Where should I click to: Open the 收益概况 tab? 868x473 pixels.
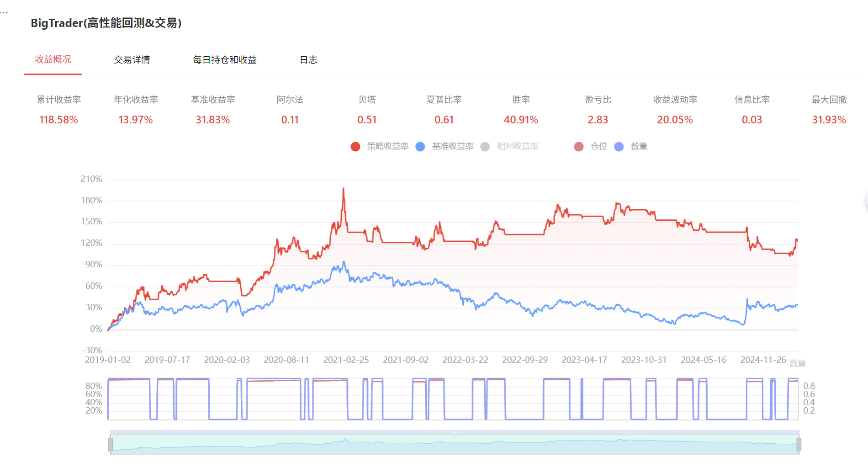pyautogui.click(x=53, y=59)
